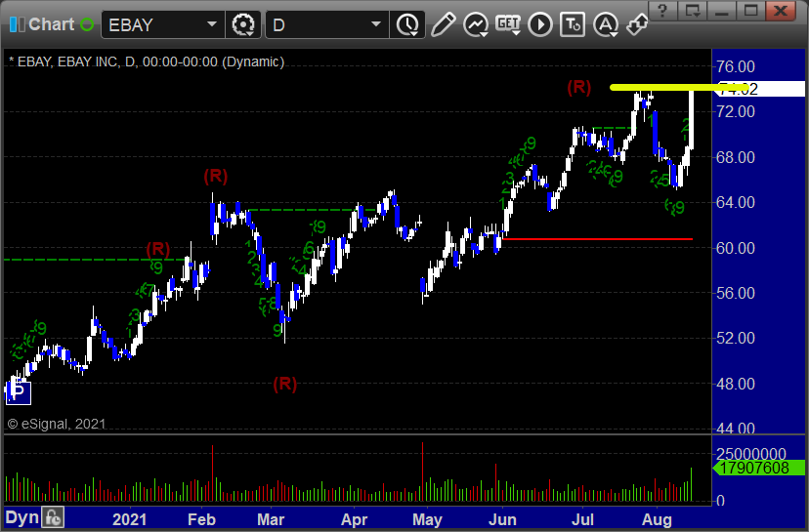Click the 74.02 current price label
The width and height of the screenshot is (809, 532).
tap(761, 89)
